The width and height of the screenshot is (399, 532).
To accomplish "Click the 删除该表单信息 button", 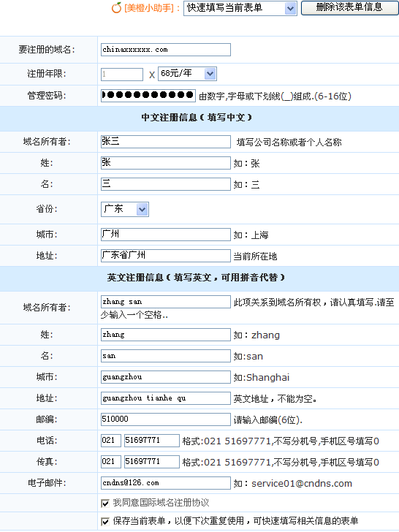I will [x=349, y=8].
